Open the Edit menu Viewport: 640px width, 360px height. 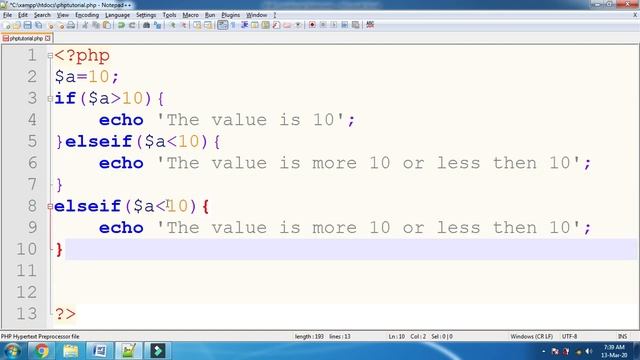tap(23, 15)
